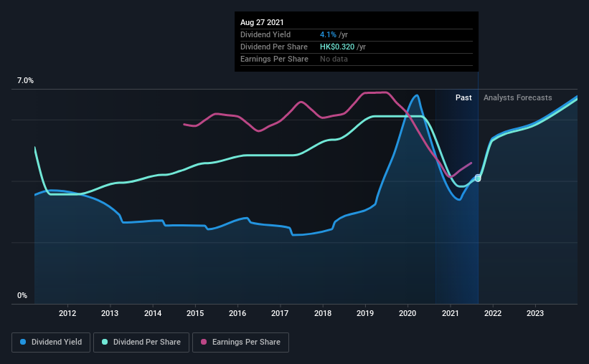Viewport: 589px width, 364px height.
Task: Select the 2023 x-axis label
Action: (x=535, y=313)
